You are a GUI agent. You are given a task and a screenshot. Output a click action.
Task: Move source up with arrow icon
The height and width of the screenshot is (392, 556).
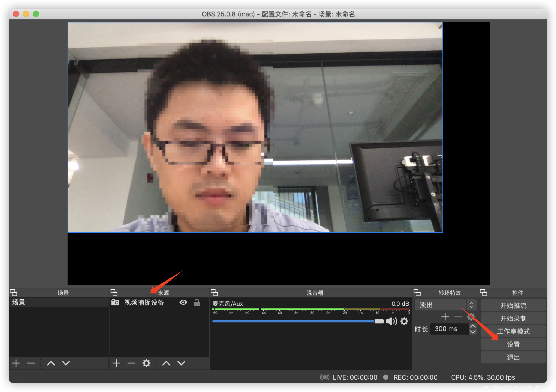click(166, 363)
